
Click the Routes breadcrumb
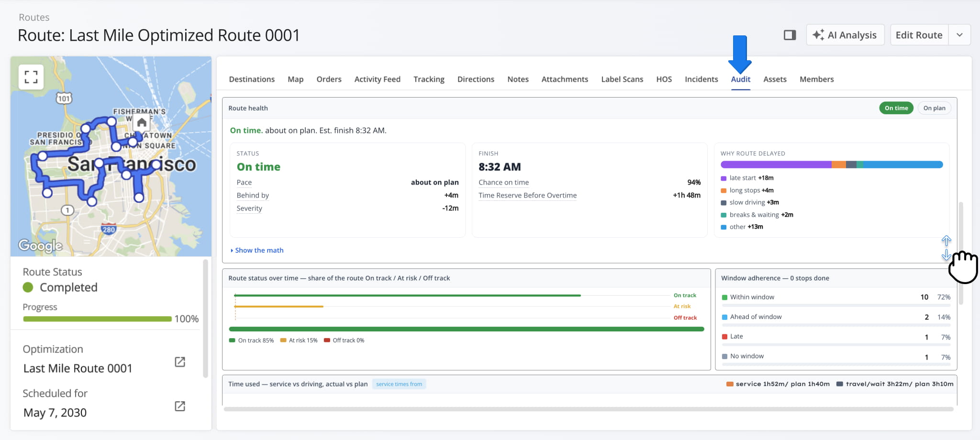click(x=34, y=17)
